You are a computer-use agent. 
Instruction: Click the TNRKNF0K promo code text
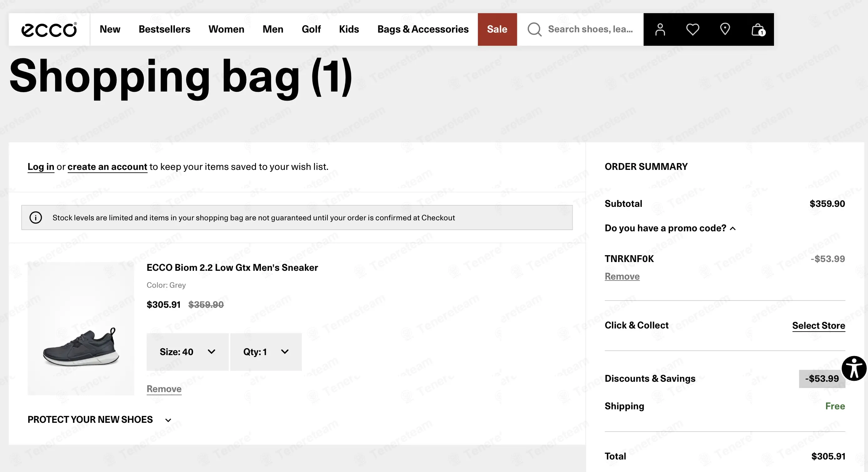[x=629, y=259]
